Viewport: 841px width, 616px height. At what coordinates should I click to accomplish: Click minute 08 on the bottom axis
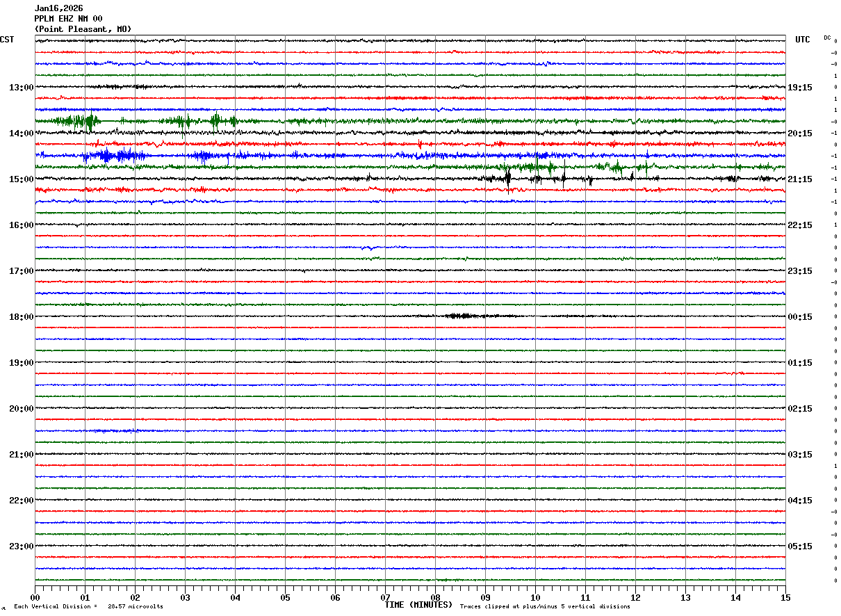435,597
